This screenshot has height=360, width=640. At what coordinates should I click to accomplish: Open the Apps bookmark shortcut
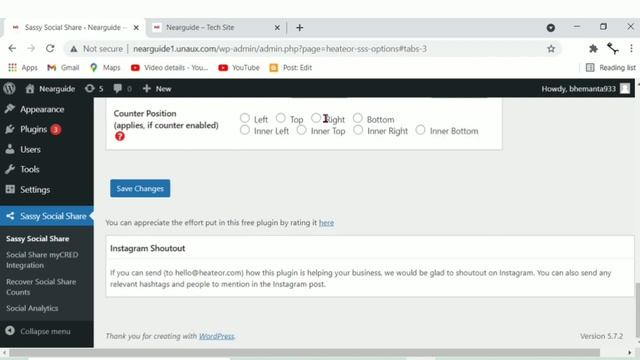click(x=23, y=67)
